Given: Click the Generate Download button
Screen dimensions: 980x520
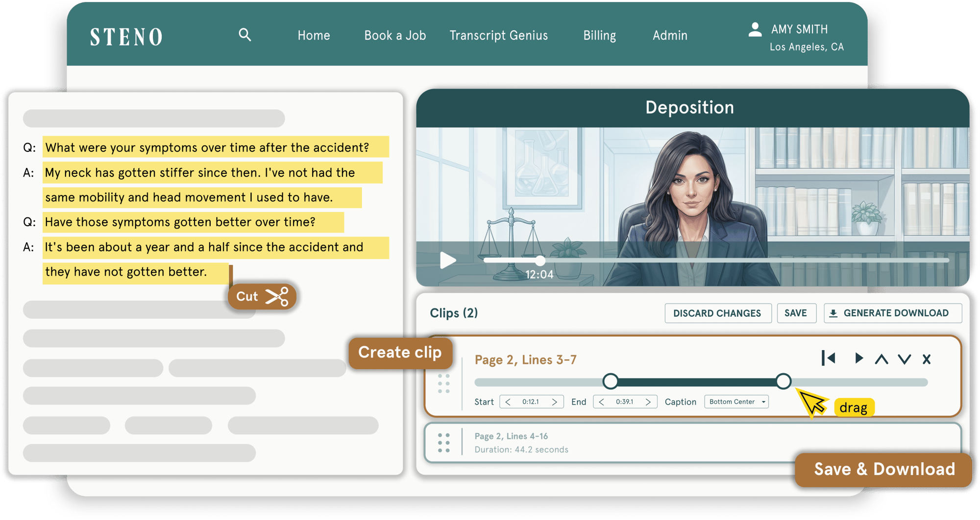Looking at the screenshot, I should [x=893, y=313].
